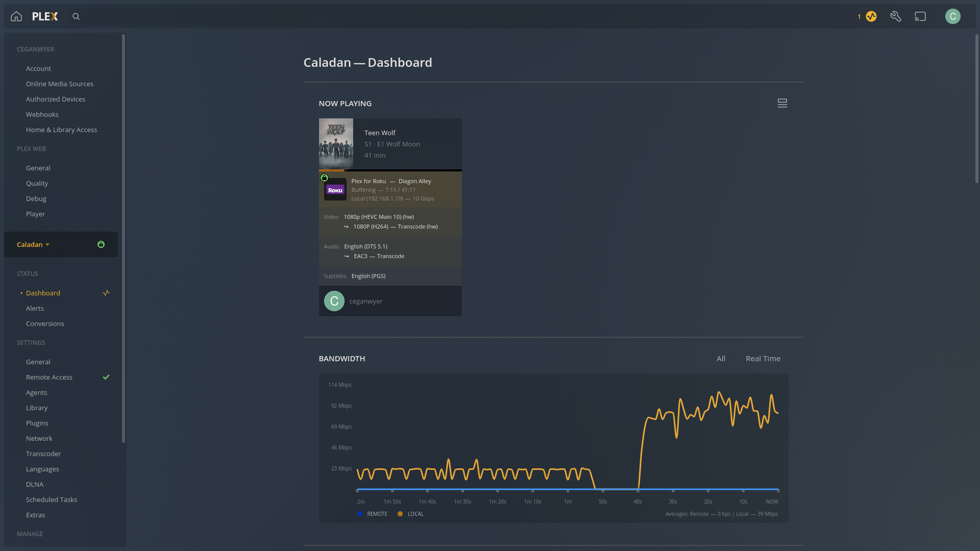
Task: Click green lock icon beside Caladan
Action: click(101, 244)
